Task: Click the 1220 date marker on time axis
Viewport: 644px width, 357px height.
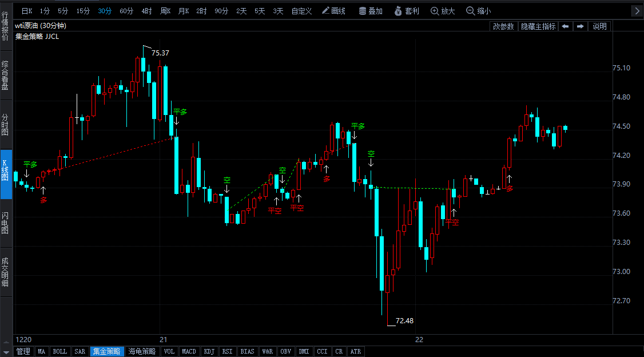Action: click(x=23, y=340)
